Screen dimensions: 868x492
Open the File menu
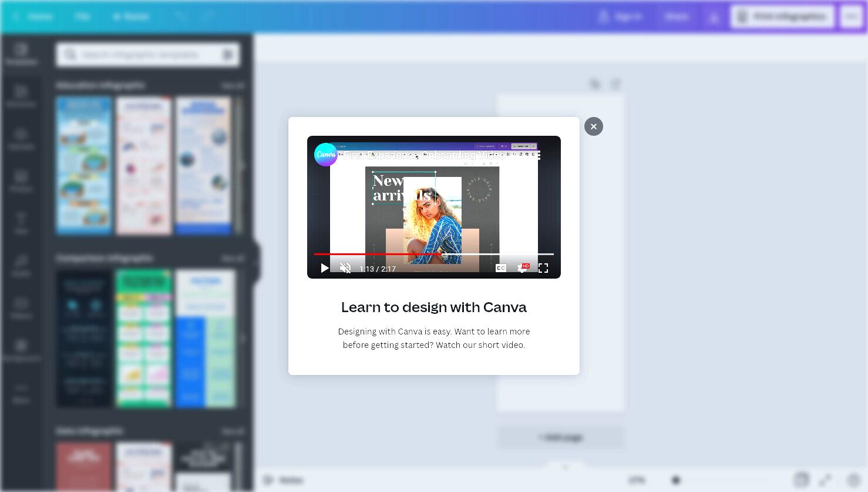(82, 16)
